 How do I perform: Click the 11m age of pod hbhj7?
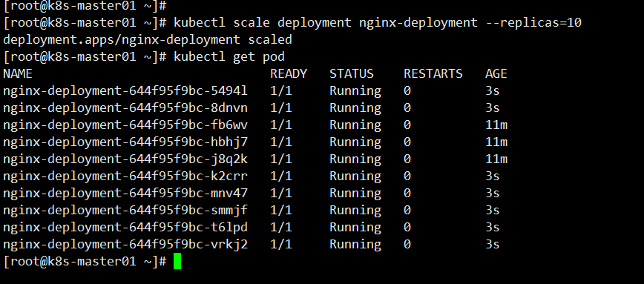click(x=496, y=142)
